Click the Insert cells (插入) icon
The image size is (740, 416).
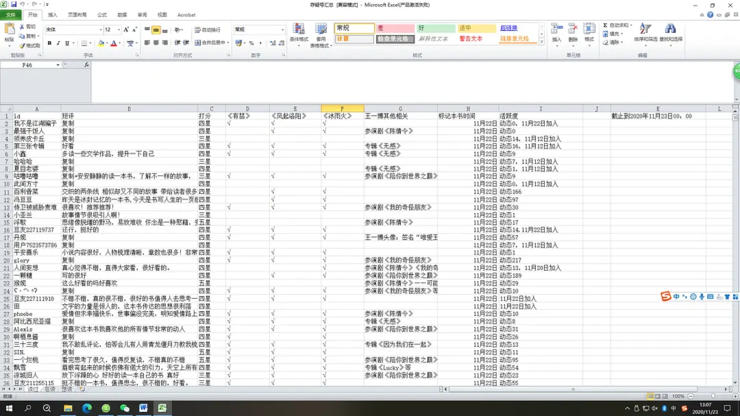click(x=557, y=29)
